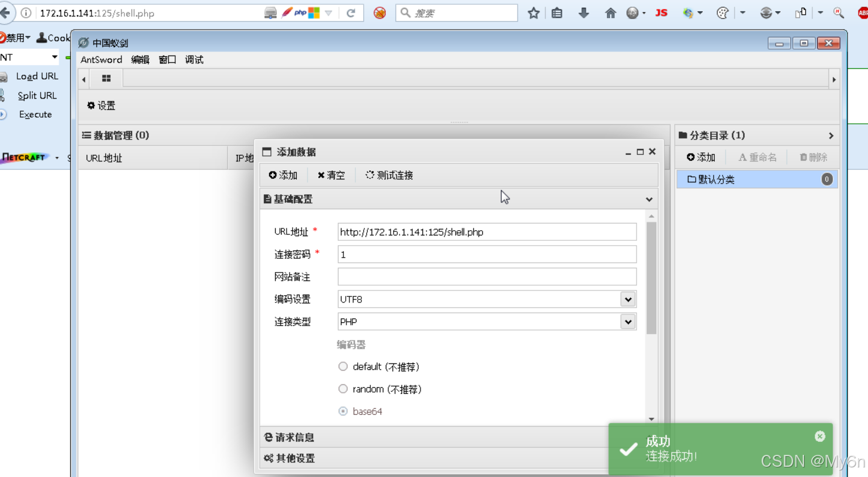Open the downloads arrow icon
This screenshot has width=868, height=477.
[x=584, y=13]
